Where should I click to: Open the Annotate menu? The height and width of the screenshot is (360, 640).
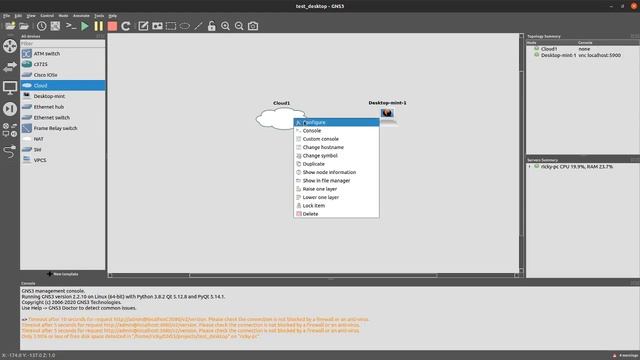(x=81, y=16)
